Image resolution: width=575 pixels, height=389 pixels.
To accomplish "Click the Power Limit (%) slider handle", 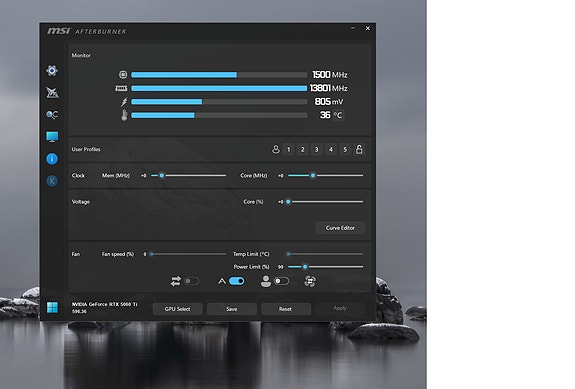I will [x=305, y=267].
